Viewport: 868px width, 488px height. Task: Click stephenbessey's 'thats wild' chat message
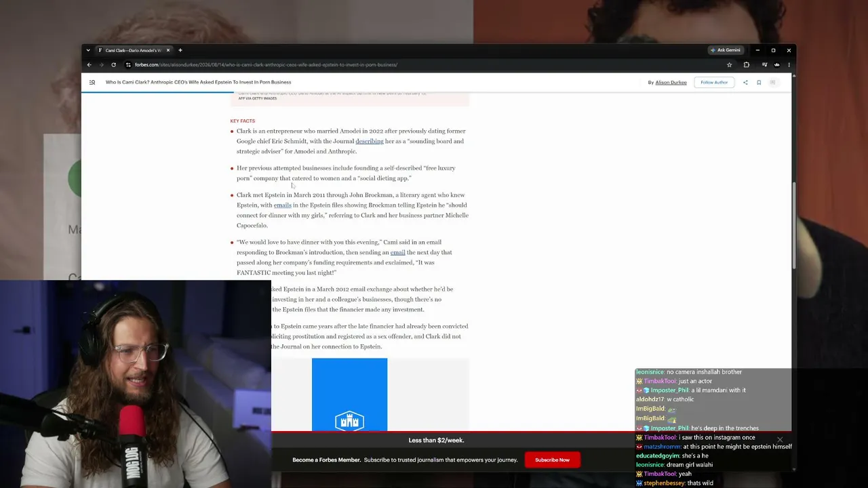coord(675,483)
